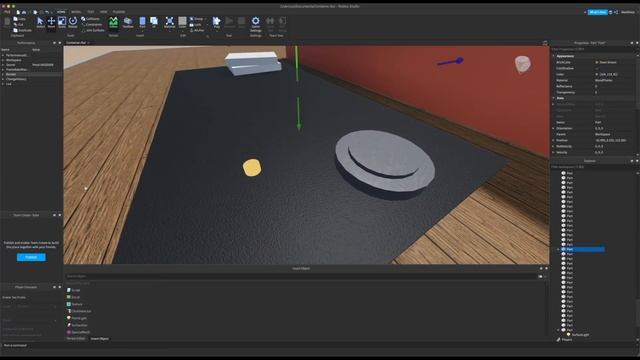Select ClickDetector in Insert Object list
Image resolution: width=640 pixels, height=360 pixels.
click(79, 311)
